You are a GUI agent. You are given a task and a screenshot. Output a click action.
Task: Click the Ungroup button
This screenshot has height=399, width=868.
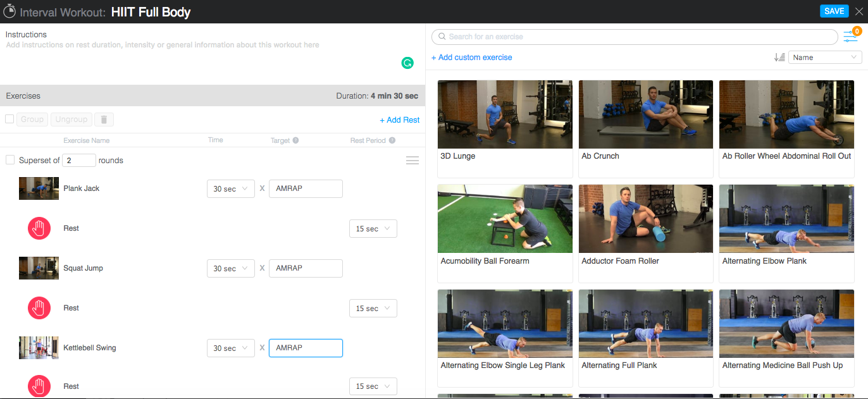(71, 119)
